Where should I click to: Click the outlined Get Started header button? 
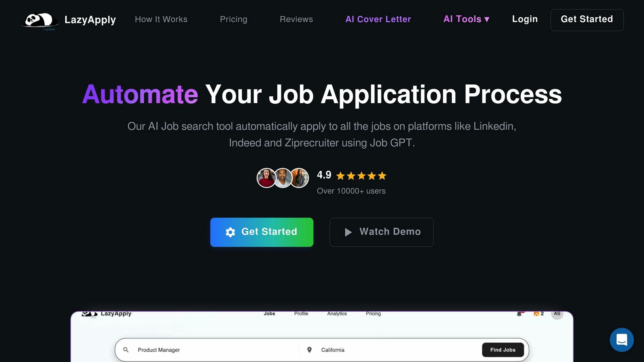[x=587, y=20]
